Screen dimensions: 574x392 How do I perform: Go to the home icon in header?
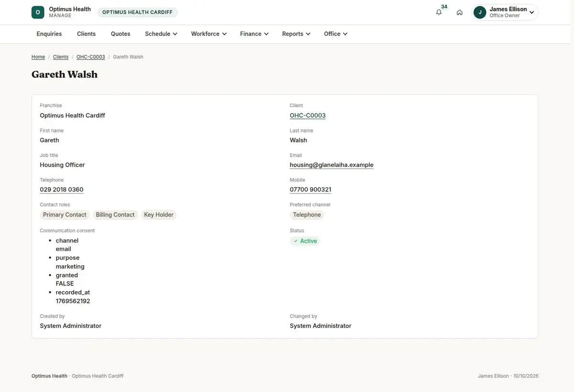pyautogui.click(x=460, y=12)
